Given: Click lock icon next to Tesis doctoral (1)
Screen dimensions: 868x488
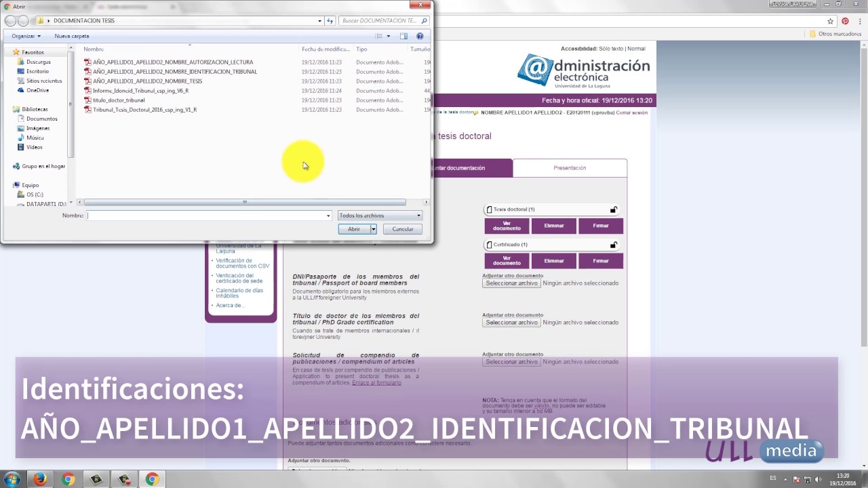Looking at the screenshot, I should coord(613,209).
